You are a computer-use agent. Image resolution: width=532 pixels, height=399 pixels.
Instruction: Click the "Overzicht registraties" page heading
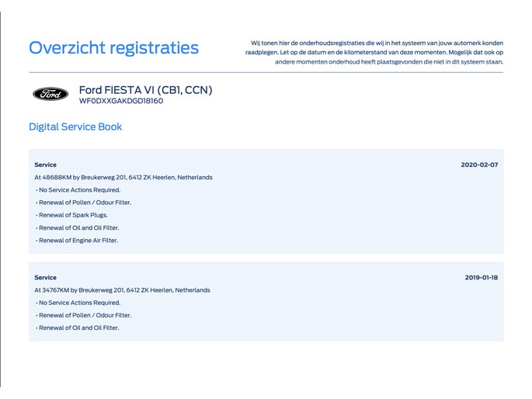(113, 48)
